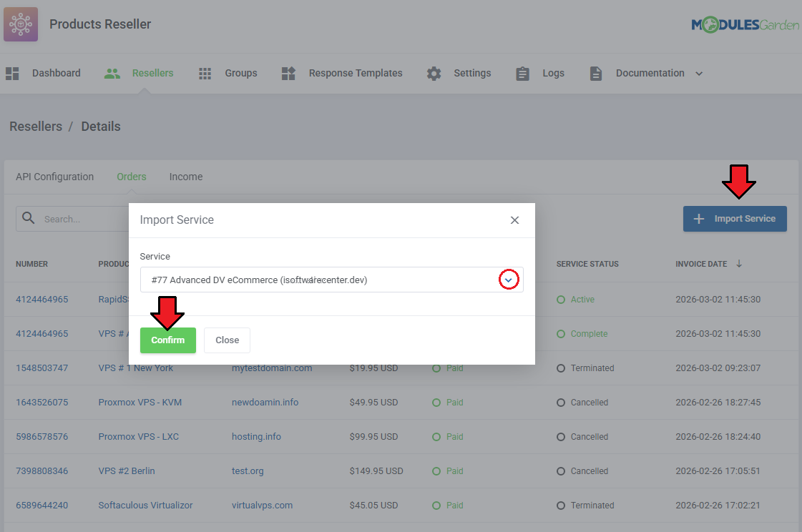
Task: Click the Import Service button
Action: pyautogui.click(x=735, y=219)
